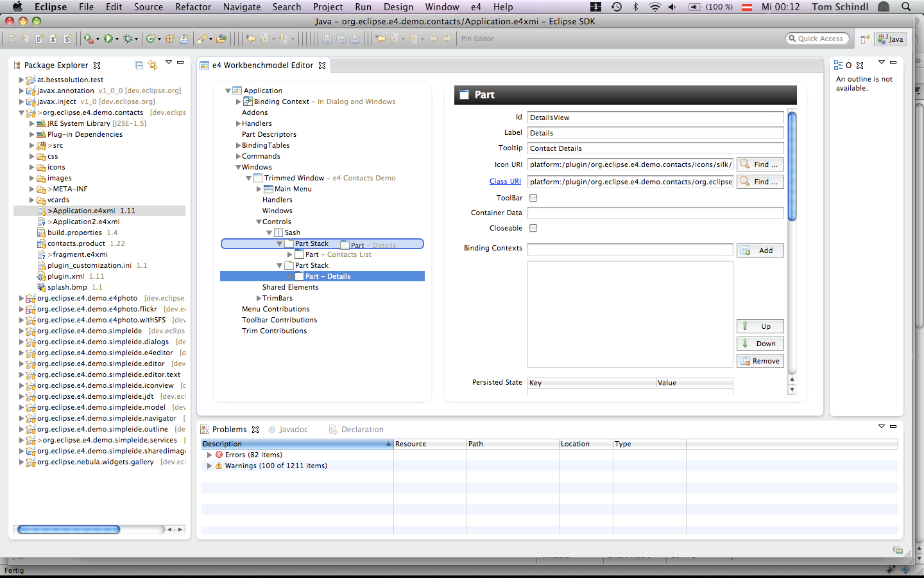Click the Open Perspective icon beside Java
The width and height of the screenshot is (924, 578).
click(865, 39)
